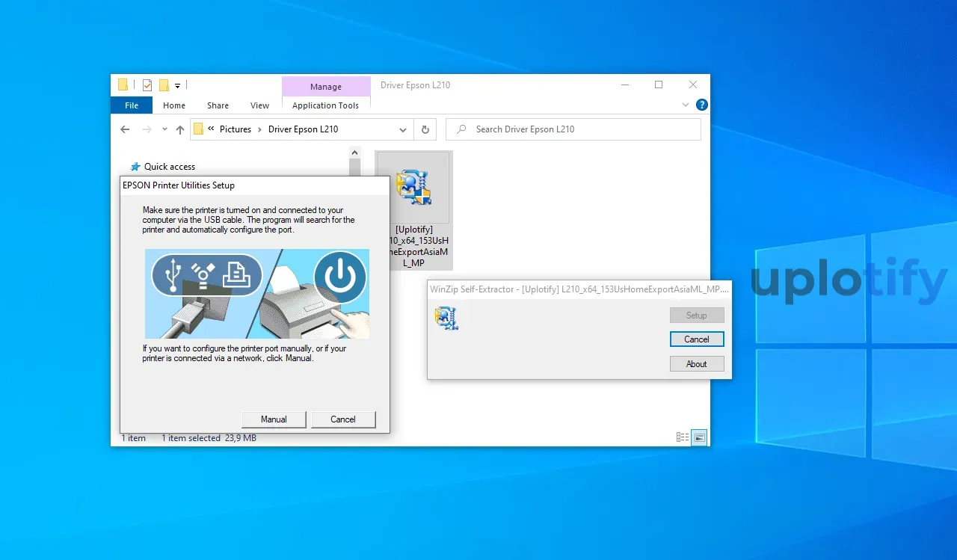The height and width of the screenshot is (560, 957).
Task: Refresh the Driver Epson L210 folder
Action: coord(425,129)
